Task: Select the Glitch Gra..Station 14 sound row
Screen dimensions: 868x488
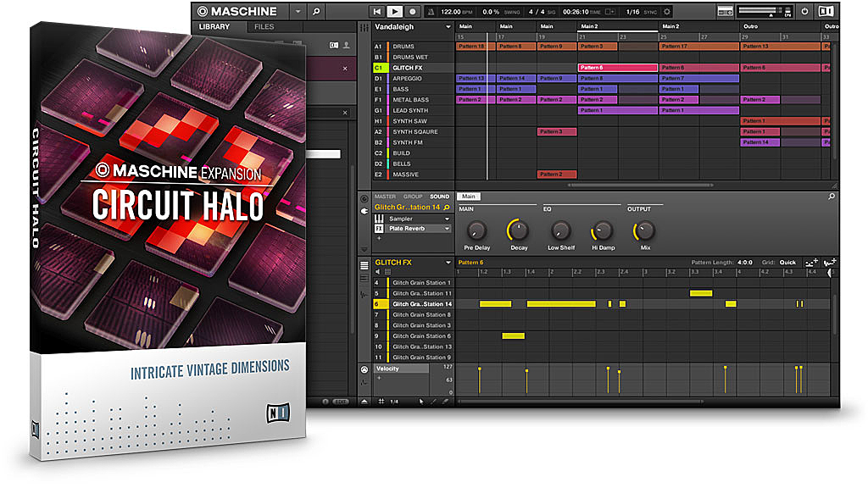Action: click(x=413, y=304)
